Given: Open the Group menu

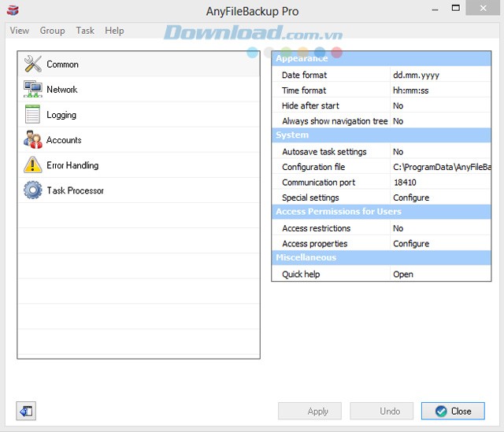Looking at the screenshot, I should [x=53, y=31].
